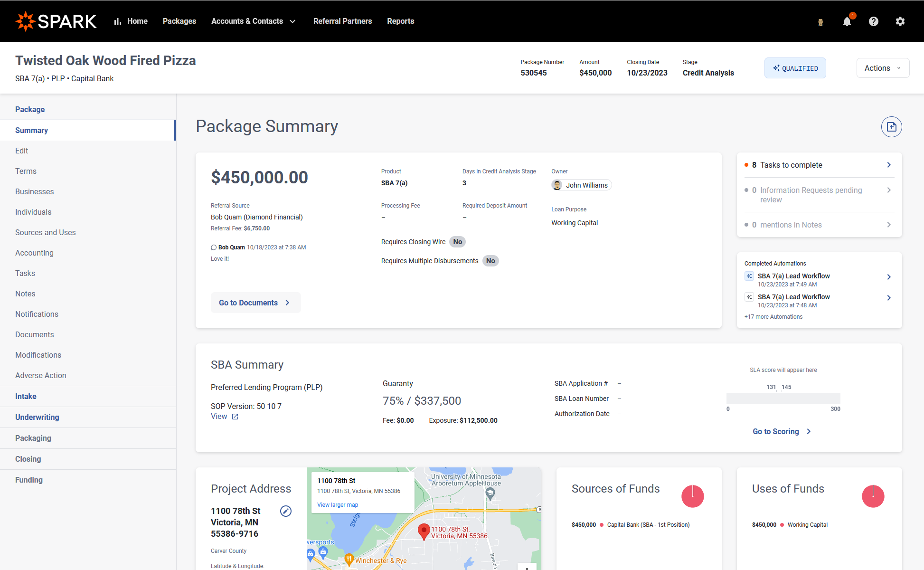Click the Modifications sidebar item
This screenshot has height=570, width=924.
(88, 355)
